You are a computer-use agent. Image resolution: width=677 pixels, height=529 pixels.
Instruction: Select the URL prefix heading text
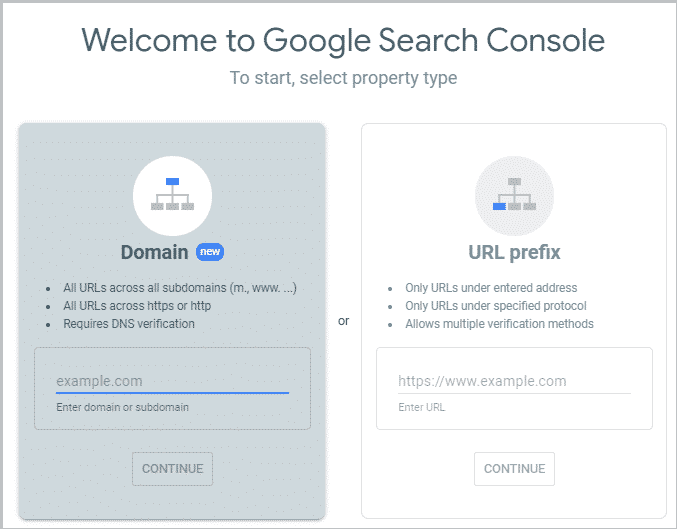514,252
